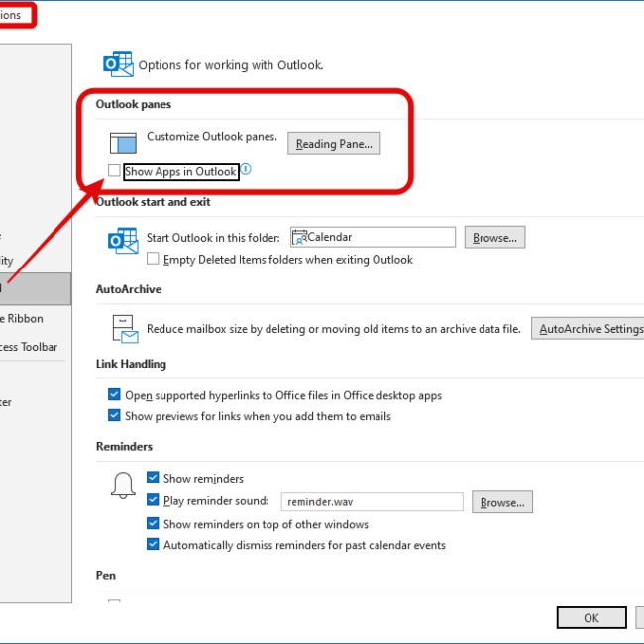This screenshot has height=644, width=644.
Task: Toggle Empty Deleted Items folders when exiting
Action: (153, 259)
